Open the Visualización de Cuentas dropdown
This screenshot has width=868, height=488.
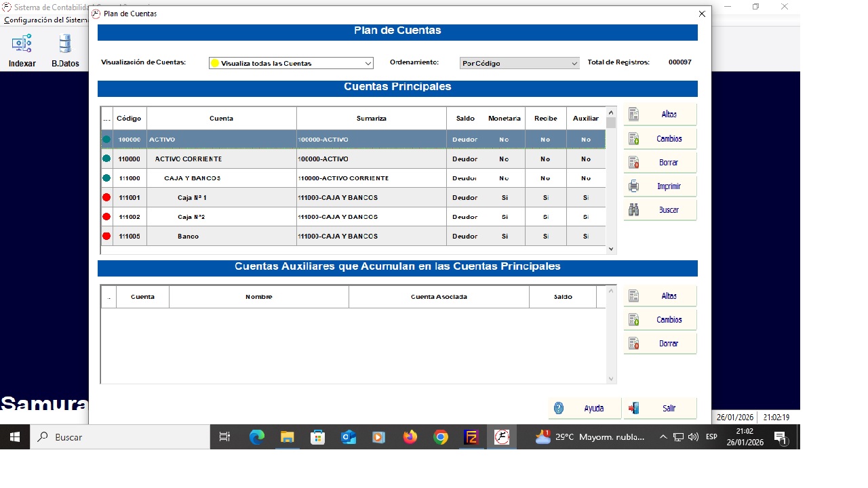291,63
